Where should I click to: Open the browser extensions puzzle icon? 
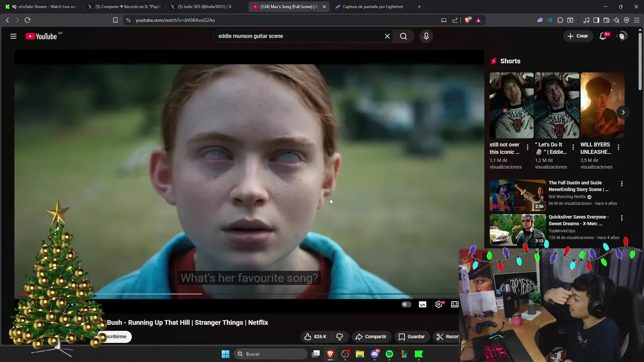560,20
